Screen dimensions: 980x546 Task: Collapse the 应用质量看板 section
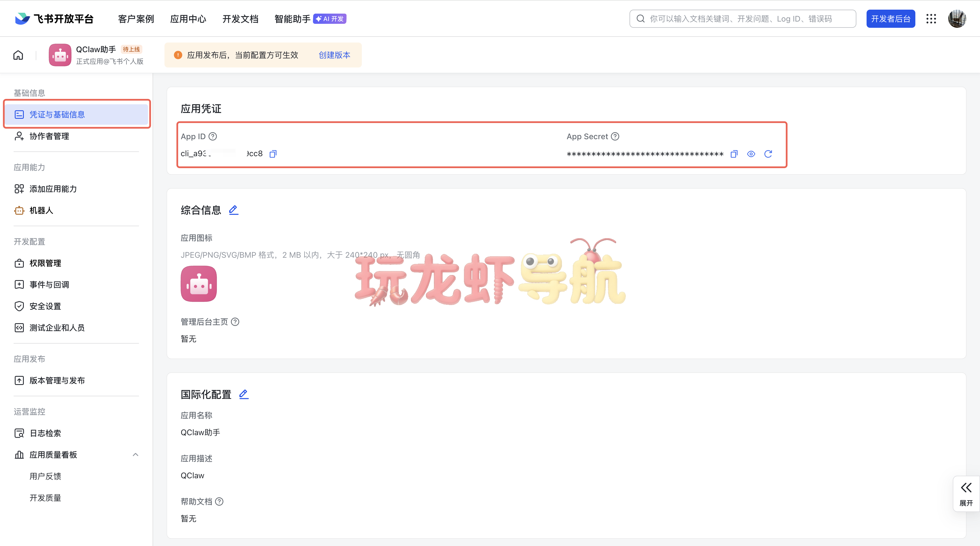point(136,455)
